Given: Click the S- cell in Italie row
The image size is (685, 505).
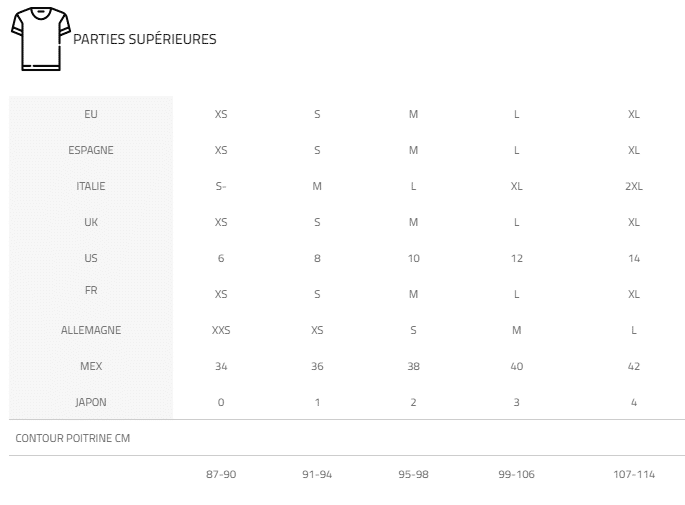Looking at the screenshot, I should 221,187.
